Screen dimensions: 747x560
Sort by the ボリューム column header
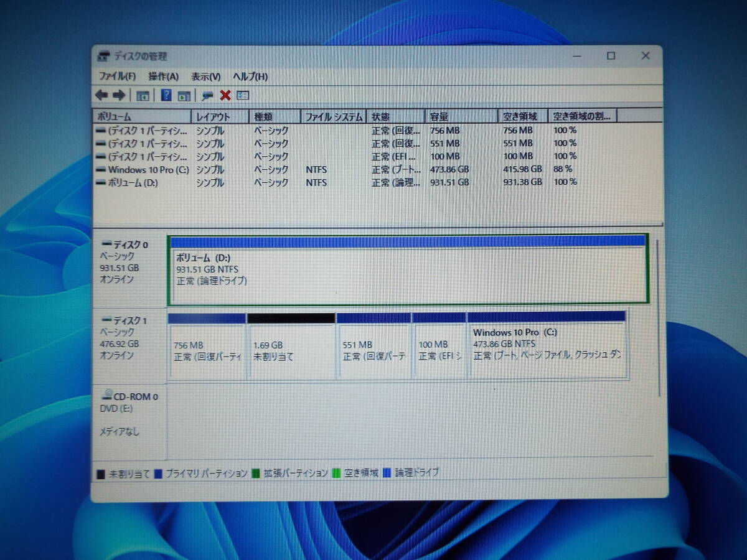pos(142,116)
